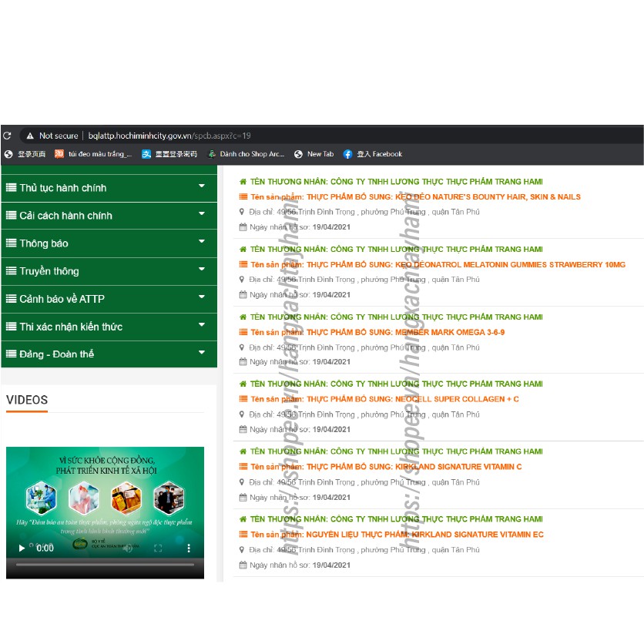The width and height of the screenshot is (644, 644).
Task: Play the video
Action: coord(22,548)
